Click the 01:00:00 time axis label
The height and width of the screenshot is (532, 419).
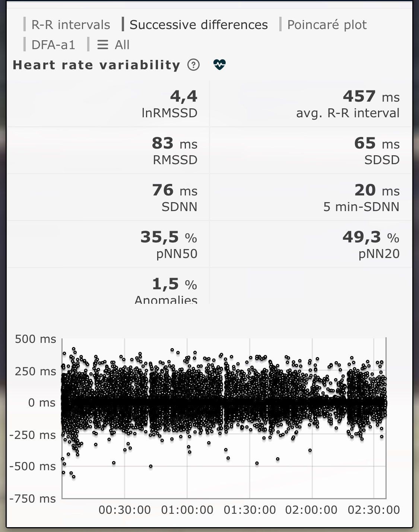[187, 510]
